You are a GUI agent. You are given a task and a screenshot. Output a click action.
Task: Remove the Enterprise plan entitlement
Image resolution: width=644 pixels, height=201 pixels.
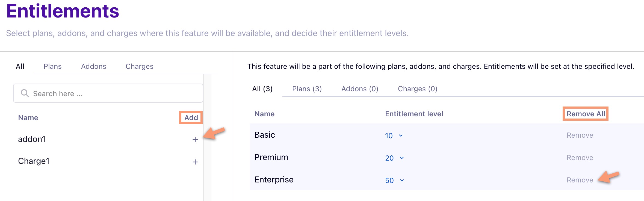(x=580, y=180)
